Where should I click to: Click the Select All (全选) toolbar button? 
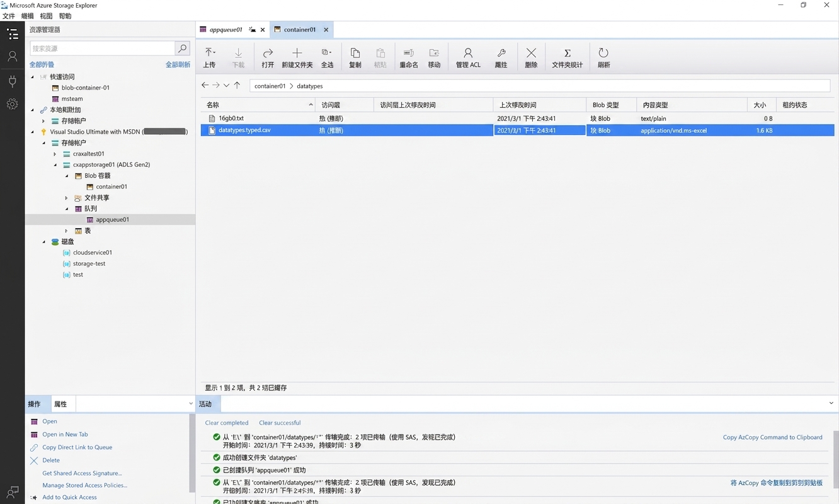pyautogui.click(x=327, y=57)
